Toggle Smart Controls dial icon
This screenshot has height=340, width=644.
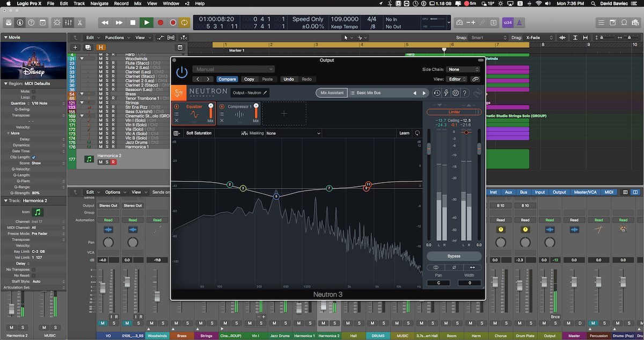point(57,23)
